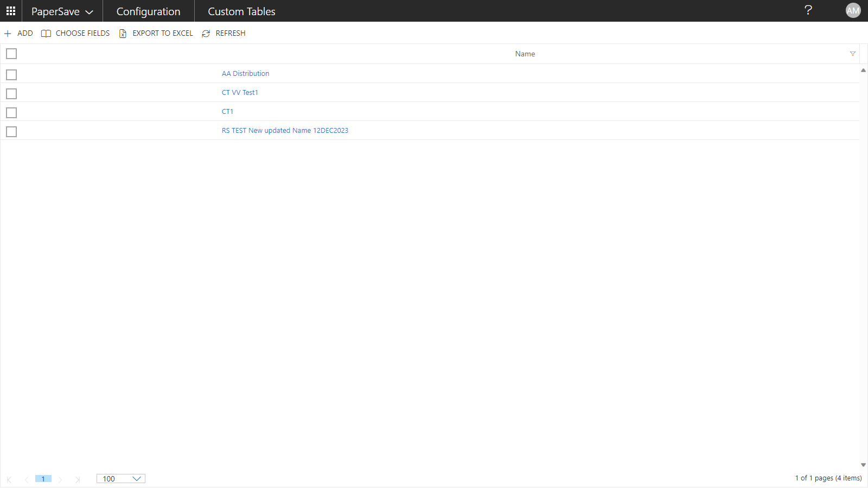Go to the Configuration section
Viewport: 868px width, 488px height.
click(148, 11)
